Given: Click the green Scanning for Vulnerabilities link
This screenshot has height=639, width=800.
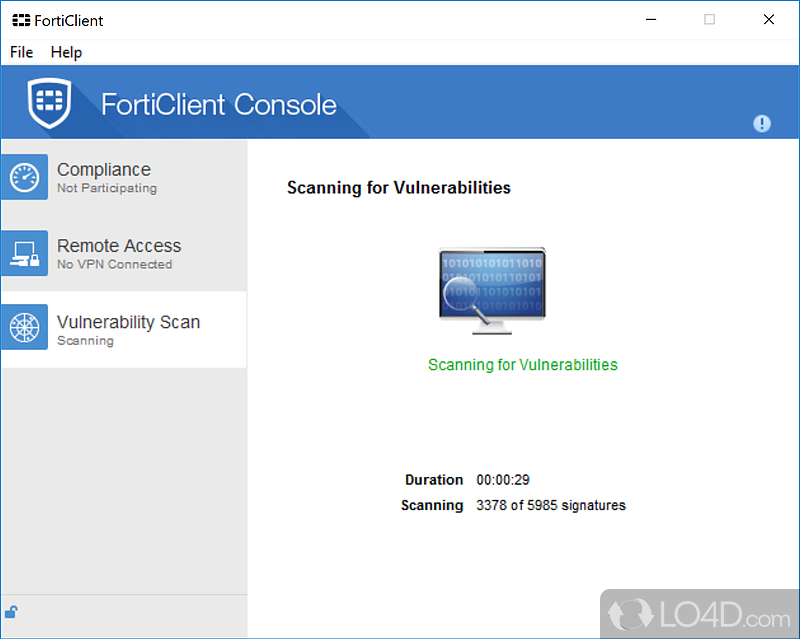Looking at the screenshot, I should (522, 364).
